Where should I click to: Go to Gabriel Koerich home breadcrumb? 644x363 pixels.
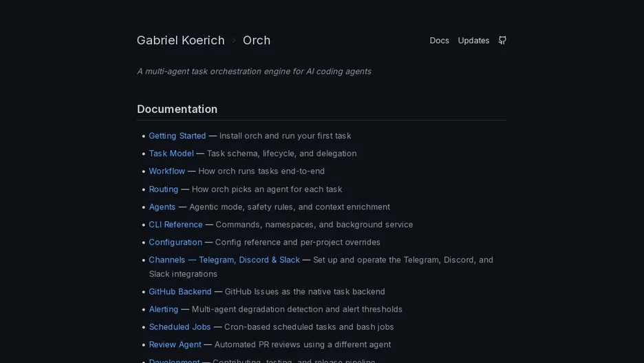(181, 40)
